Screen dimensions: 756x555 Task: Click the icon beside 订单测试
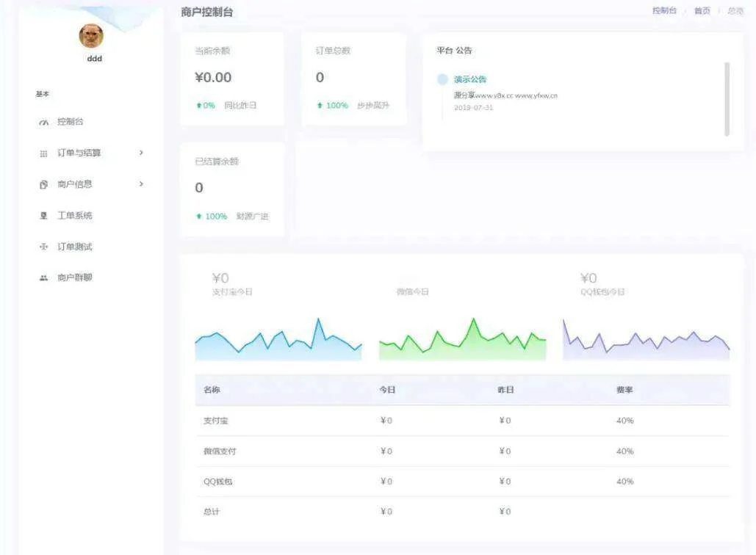tap(43, 247)
